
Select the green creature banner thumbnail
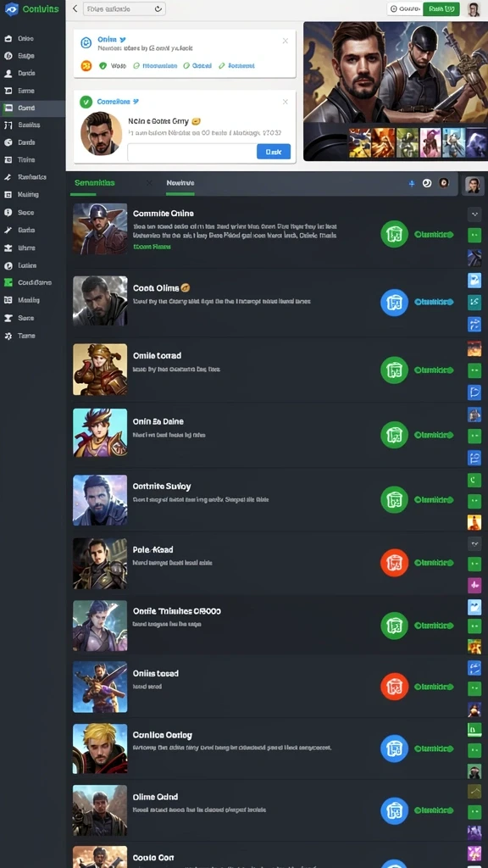(408, 142)
